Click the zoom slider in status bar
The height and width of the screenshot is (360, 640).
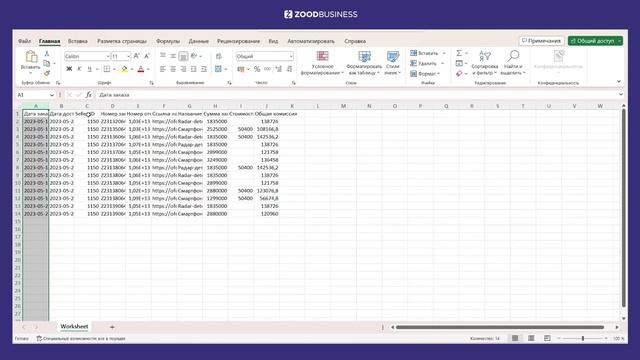pyautogui.click(x=582, y=338)
